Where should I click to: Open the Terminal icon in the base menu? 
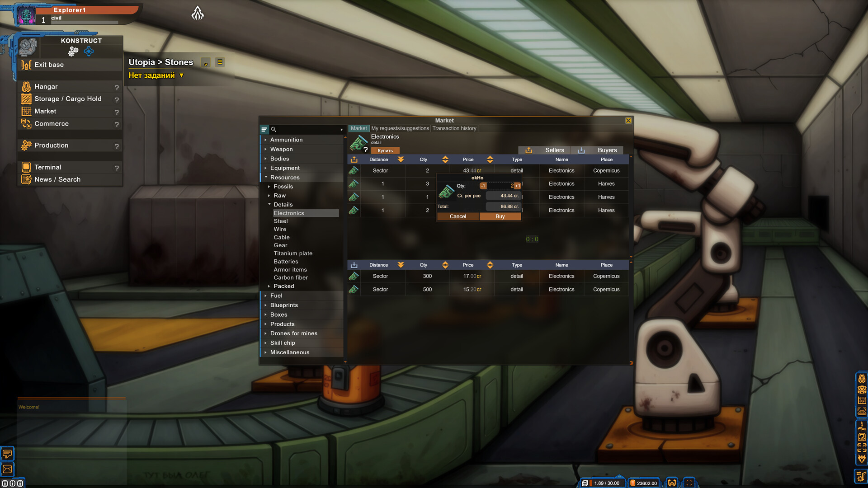(26, 167)
